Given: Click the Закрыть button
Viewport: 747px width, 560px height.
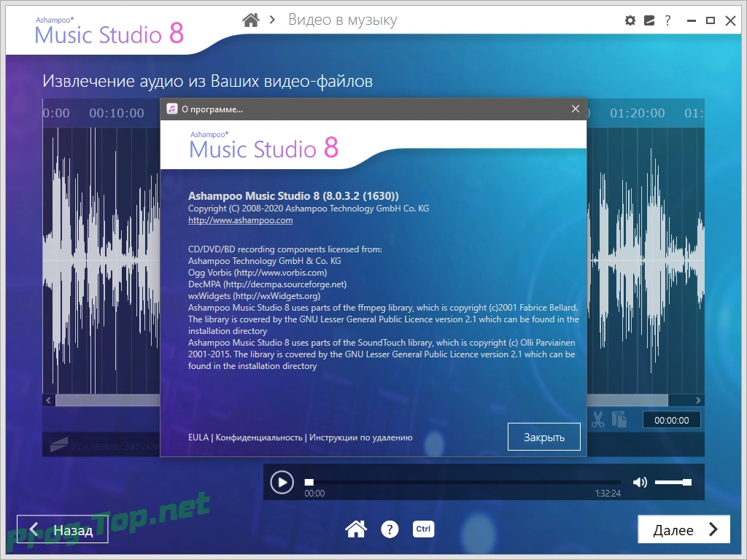Looking at the screenshot, I should [543, 437].
